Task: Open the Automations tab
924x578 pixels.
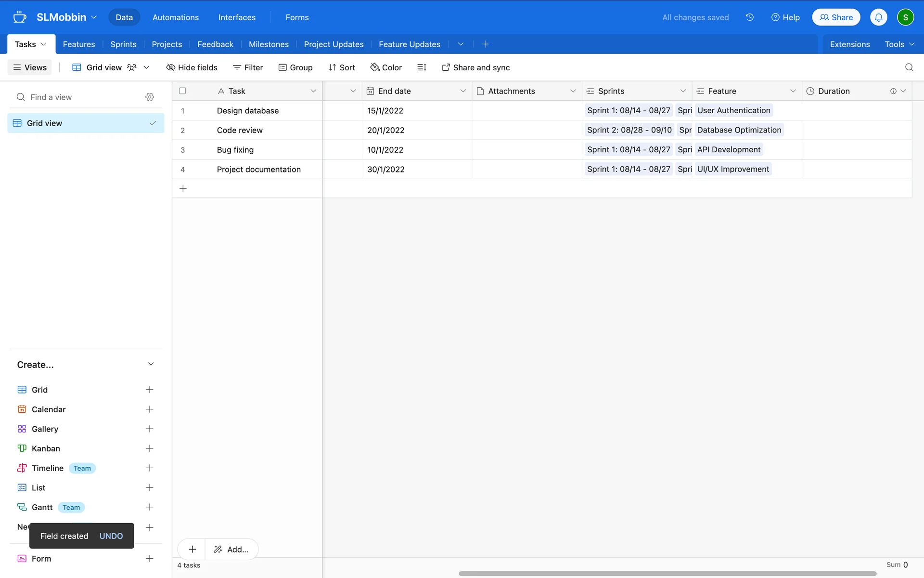Action: click(x=175, y=17)
